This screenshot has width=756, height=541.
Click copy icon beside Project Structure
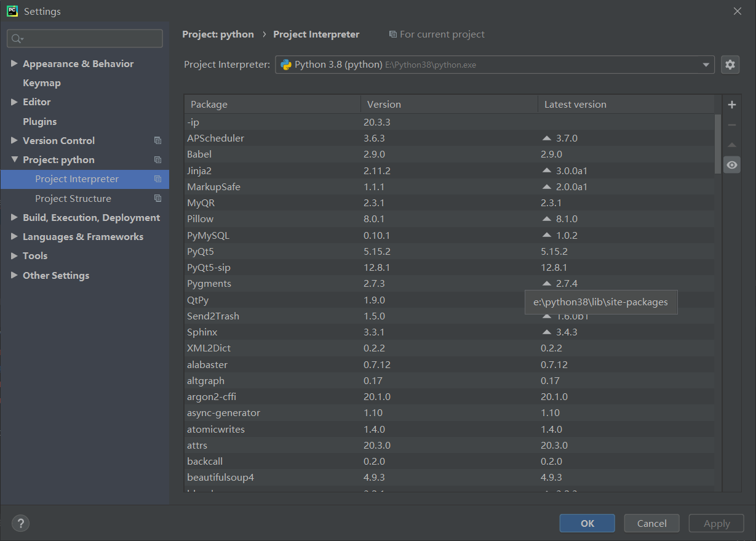pyautogui.click(x=157, y=198)
